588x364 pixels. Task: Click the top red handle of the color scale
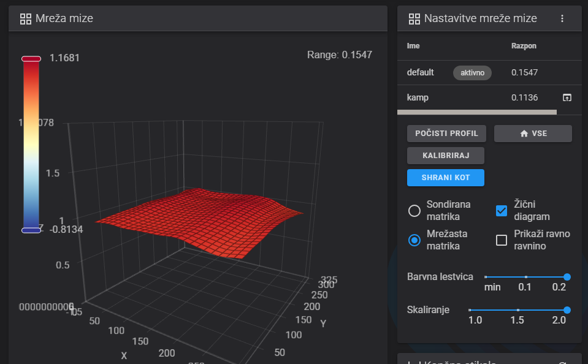pyautogui.click(x=31, y=59)
